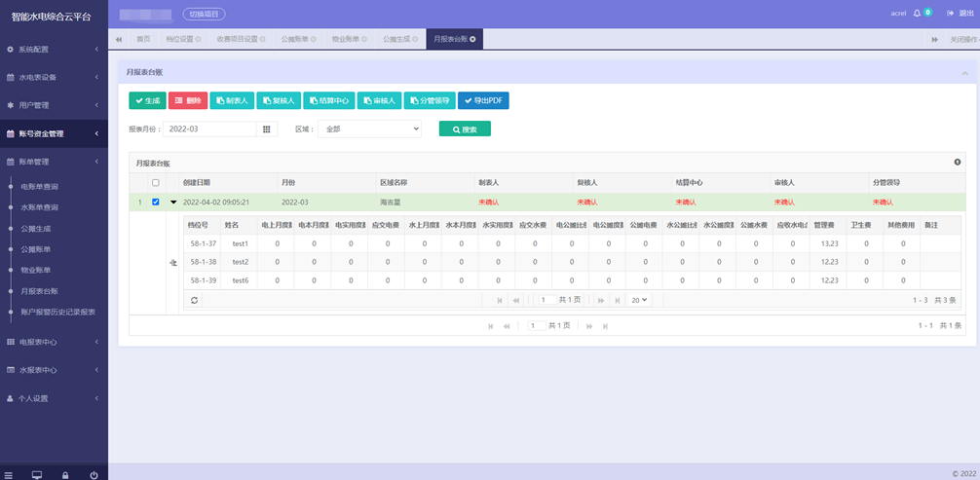Expand 电报表中心 in the sidebar
980x480 pixels.
pos(54,342)
